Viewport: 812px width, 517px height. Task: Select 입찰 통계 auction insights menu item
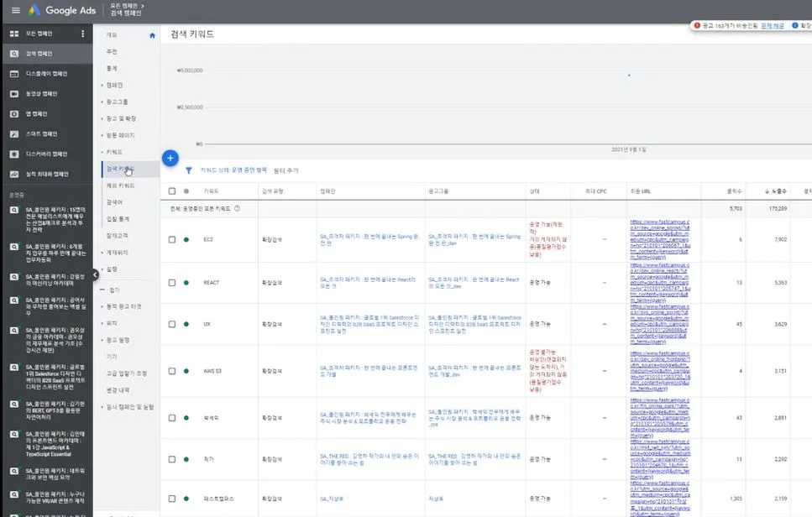[x=118, y=219]
